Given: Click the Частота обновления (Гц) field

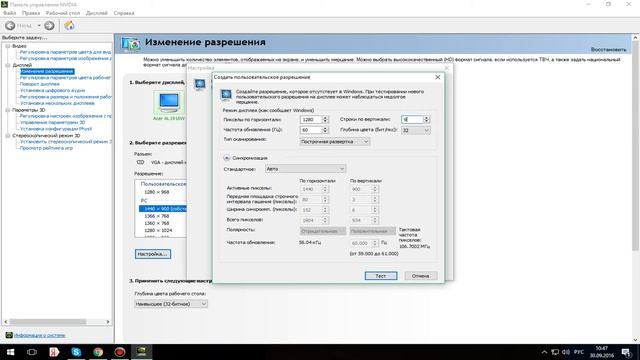Looking at the screenshot, I should point(311,130).
